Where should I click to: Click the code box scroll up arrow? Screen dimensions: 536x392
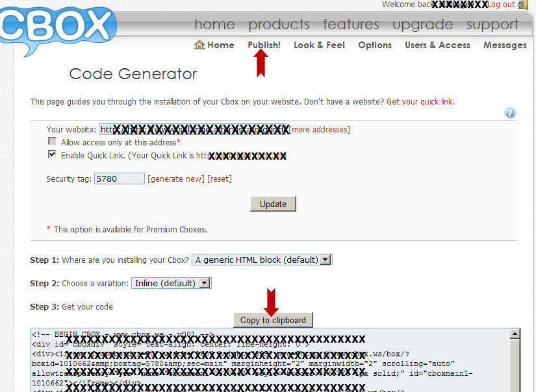515,334
